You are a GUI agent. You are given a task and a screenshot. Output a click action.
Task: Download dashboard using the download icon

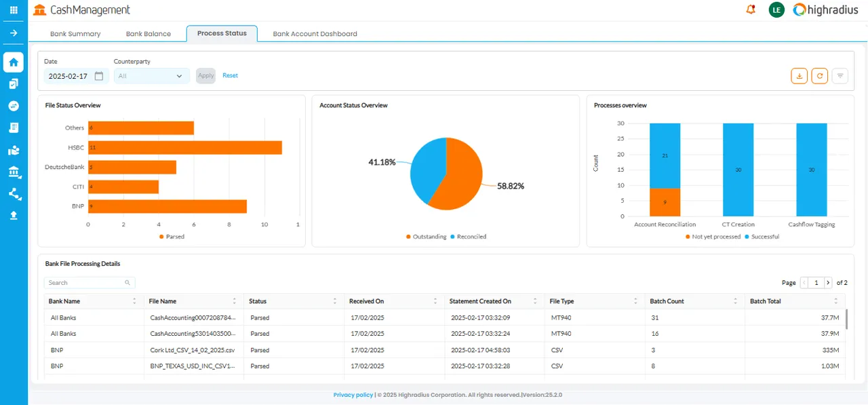click(800, 76)
